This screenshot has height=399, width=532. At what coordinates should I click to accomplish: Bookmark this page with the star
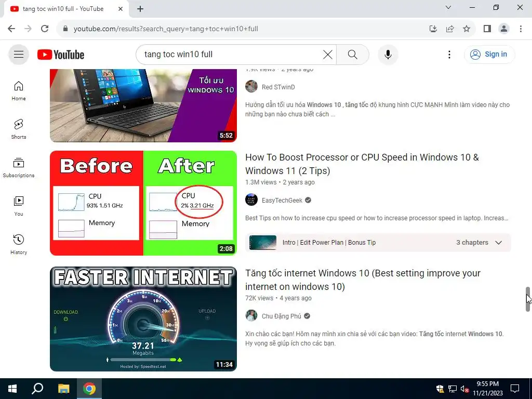click(x=467, y=29)
